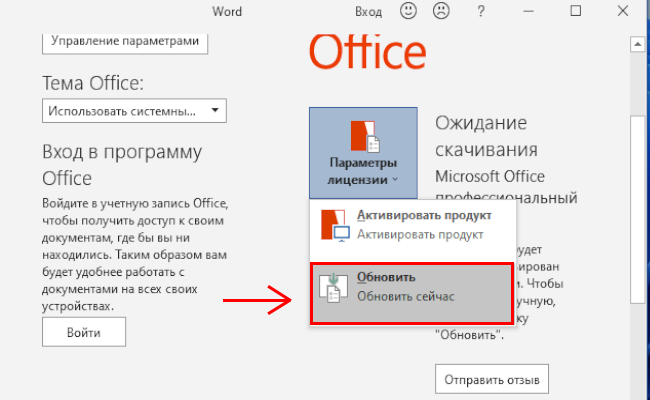Image resolution: width=650 pixels, height=400 pixels.
Task: Click the Ожидание скачивания heading text
Action: click(x=486, y=136)
